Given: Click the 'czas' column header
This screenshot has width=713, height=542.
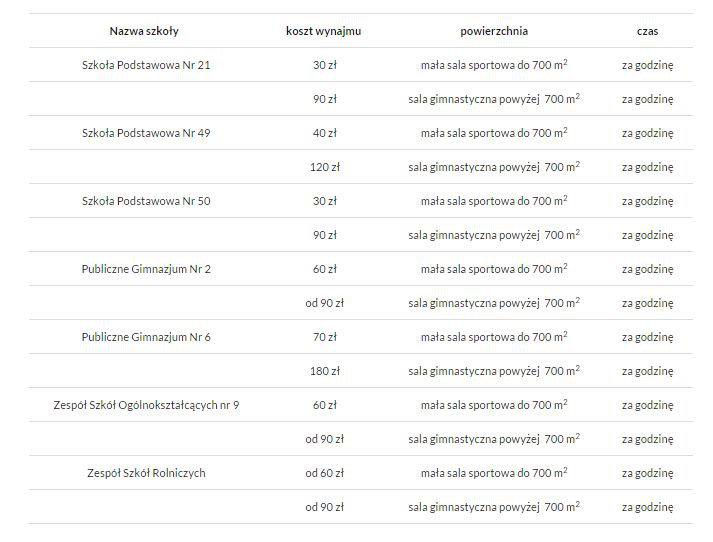Looking at the screenshot, I should point(648,31).
